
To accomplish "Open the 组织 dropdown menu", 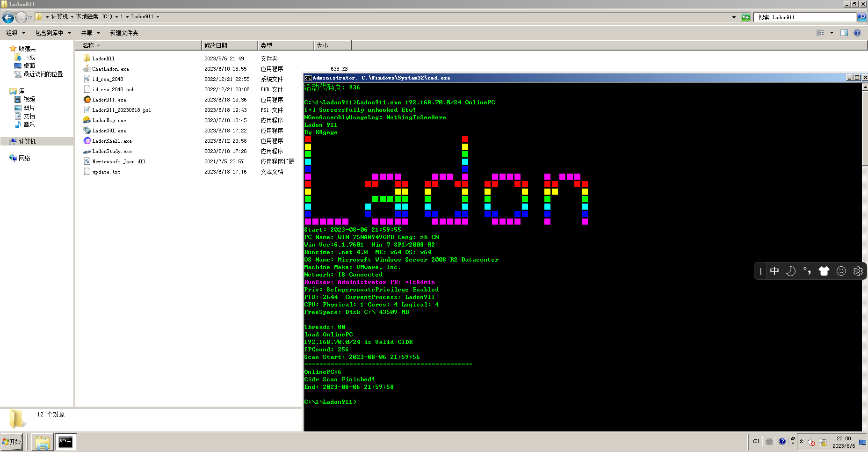I will pyautogui.click(x=15, y=33).
